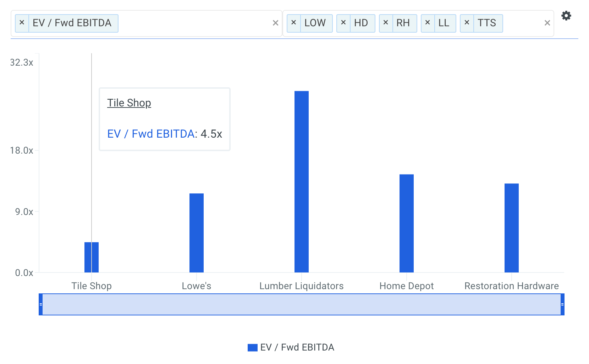Remove the LL ticker tag
The width and height of the screenshot is (589, 364).
pos(428,23)
